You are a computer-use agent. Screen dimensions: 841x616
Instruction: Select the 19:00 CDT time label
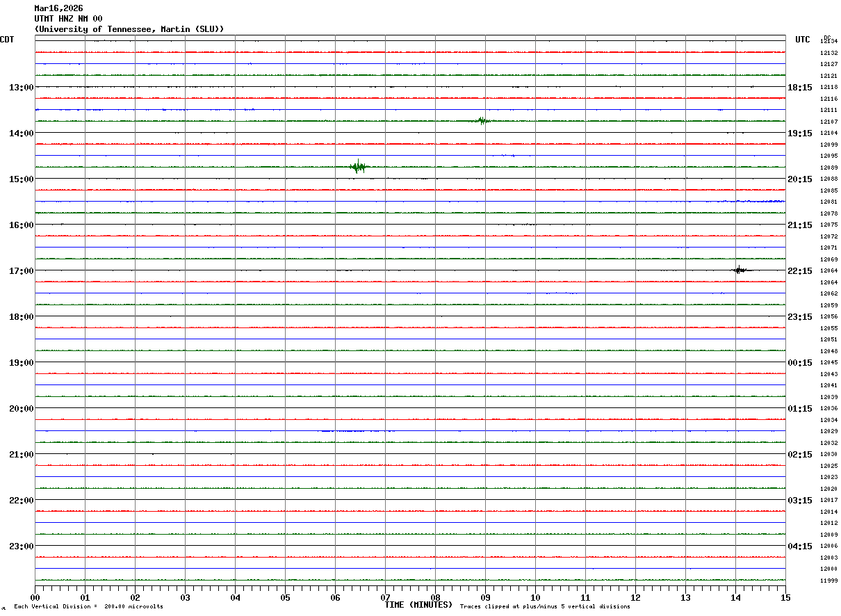(21, 362)
